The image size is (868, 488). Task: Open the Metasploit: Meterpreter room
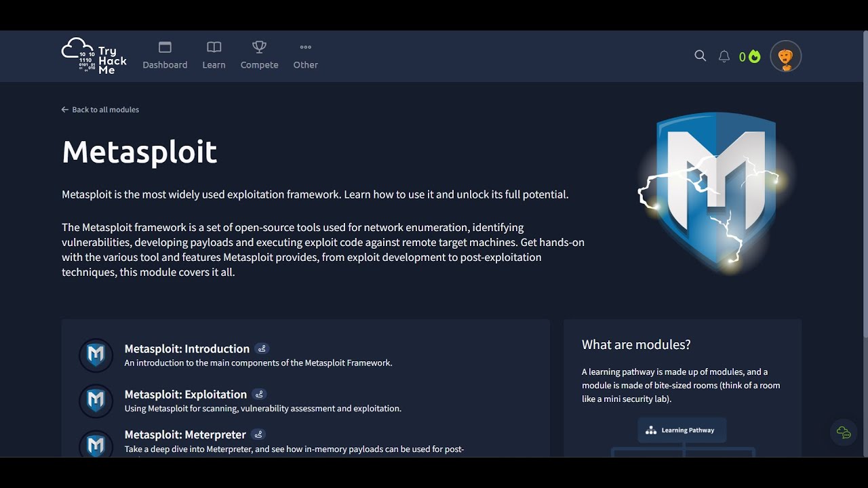pyautogui.click(x=185, y=434)
